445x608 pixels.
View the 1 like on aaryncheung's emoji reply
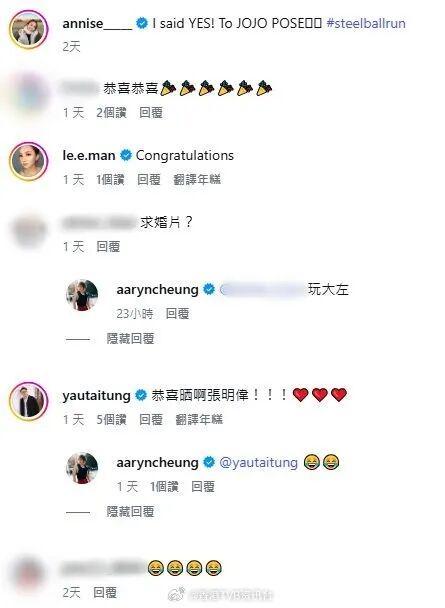(x=164, y=487)
